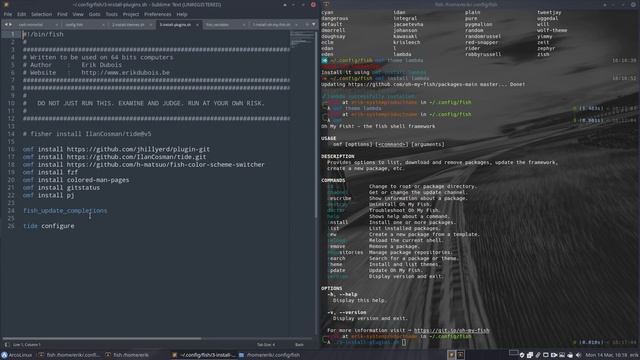Click the fish-color-scheme-switcher URL line
Viewport: 640px width, 360px height.
coord(144,164)
